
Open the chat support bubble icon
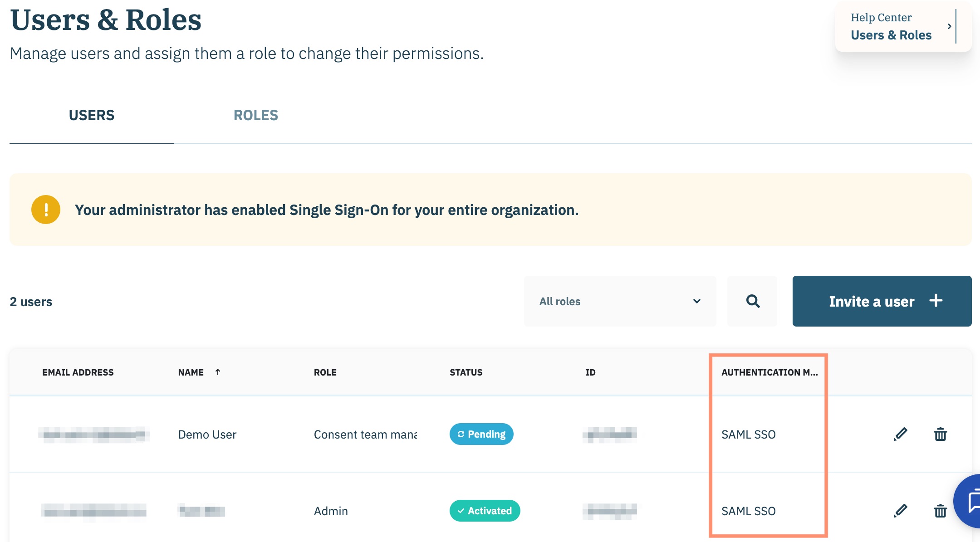pyautogui.click(x=972, y=502)
